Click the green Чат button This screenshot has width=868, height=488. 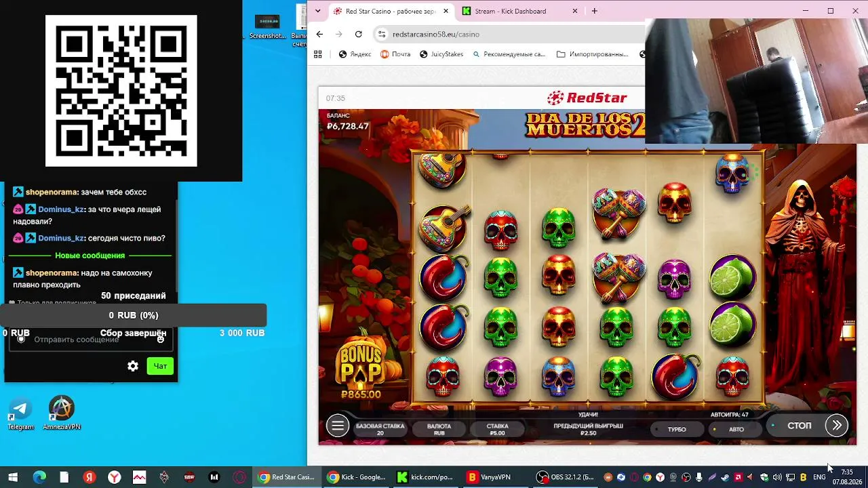[160, 366]
